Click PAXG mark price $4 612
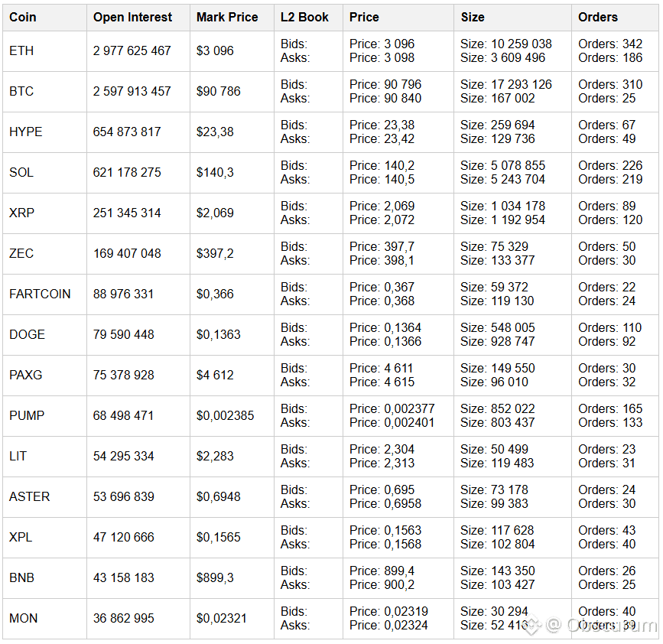The height and width of the screenshot is (644, 663). [x=213, y=375]
